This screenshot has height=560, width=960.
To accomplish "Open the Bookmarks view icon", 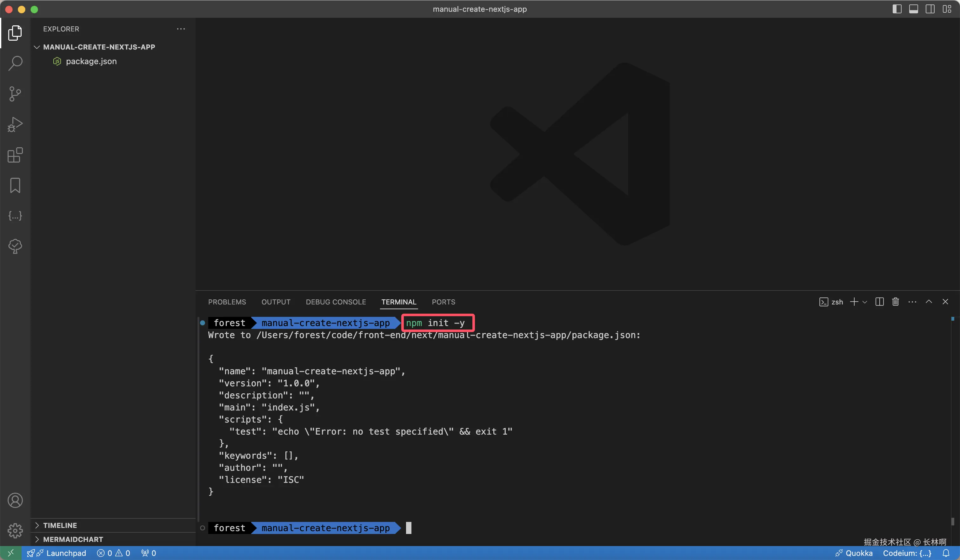I will pyautogui.click(x=15, y=185).
